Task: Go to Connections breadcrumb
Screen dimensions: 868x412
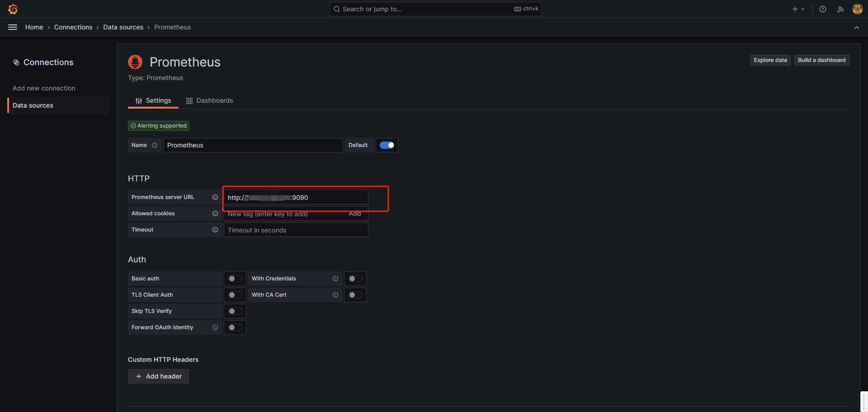Action: (x=73, y=27)
